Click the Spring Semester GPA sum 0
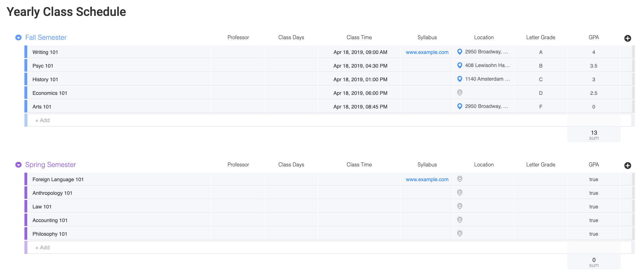Image resolution: width=644 pixels, height=280 pixels. pos(594,260)
